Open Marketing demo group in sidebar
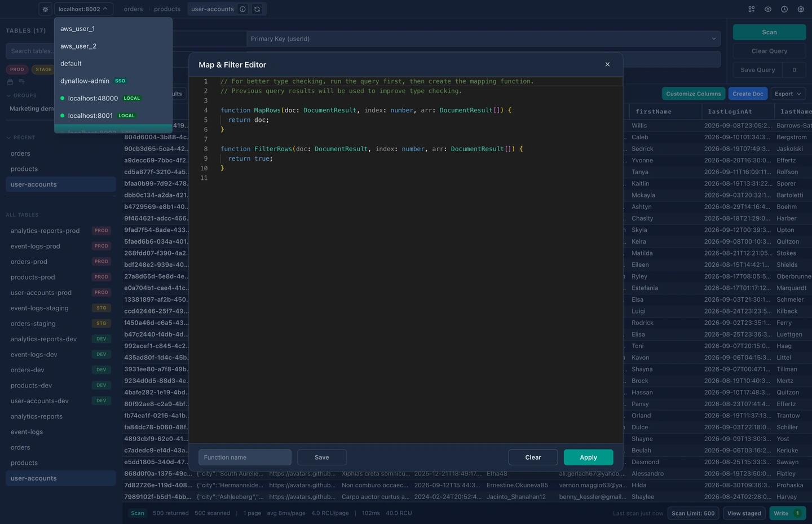 click(x=32, y=109)
